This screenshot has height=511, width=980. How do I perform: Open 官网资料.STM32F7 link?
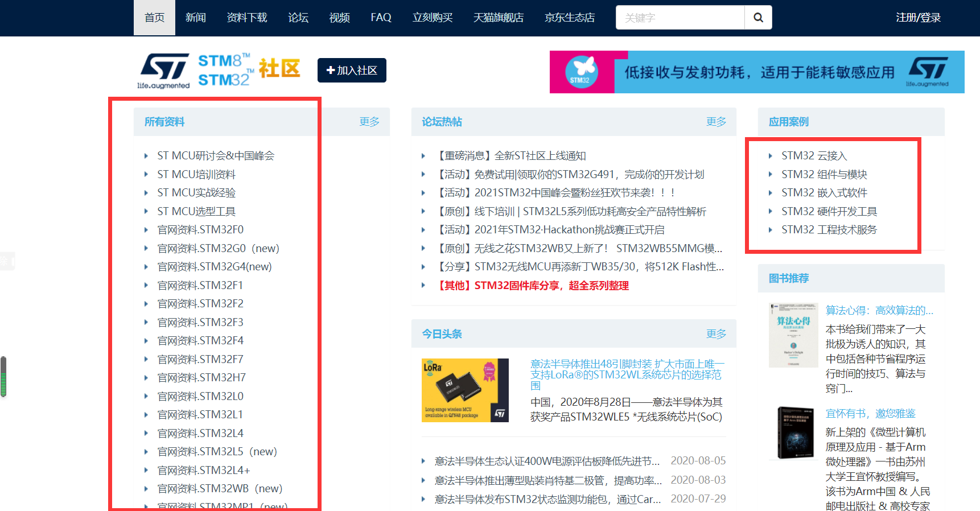(x=200, y=360)
